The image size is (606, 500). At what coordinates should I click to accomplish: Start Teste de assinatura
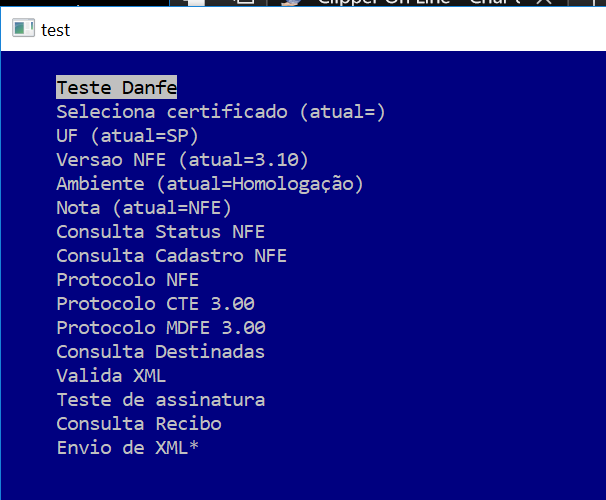tap(160, 400)
